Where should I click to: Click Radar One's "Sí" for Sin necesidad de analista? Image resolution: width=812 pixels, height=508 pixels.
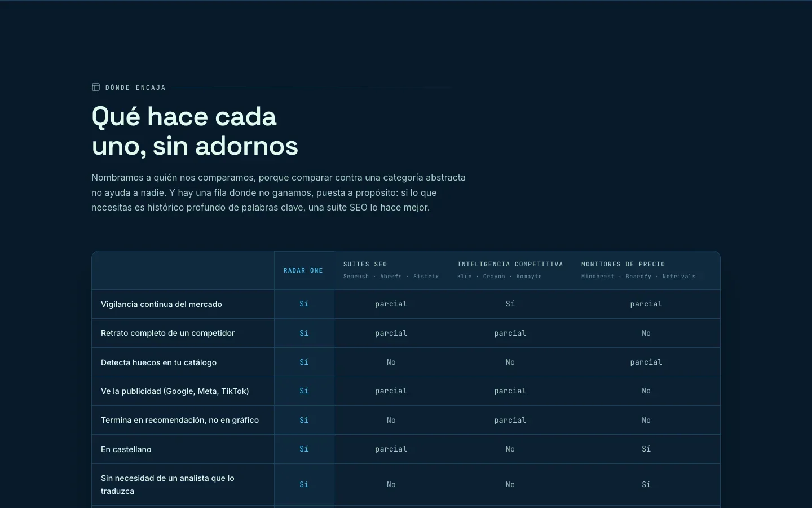click(x=304, y=485)
